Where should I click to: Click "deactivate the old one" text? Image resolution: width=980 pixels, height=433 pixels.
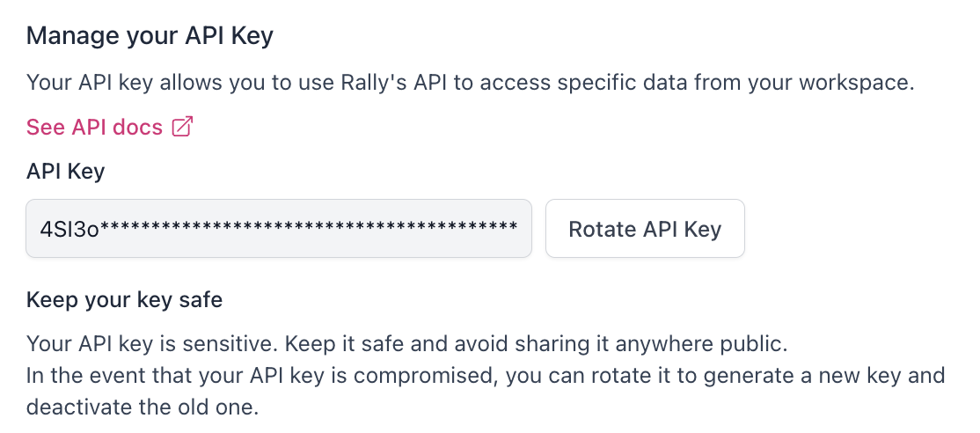(143, 408)
